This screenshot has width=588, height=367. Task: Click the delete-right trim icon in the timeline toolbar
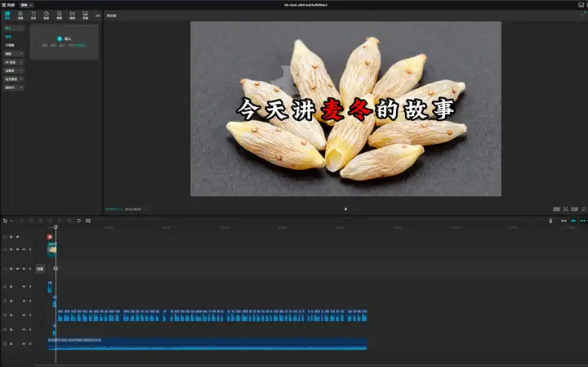(x=60, y=221)
